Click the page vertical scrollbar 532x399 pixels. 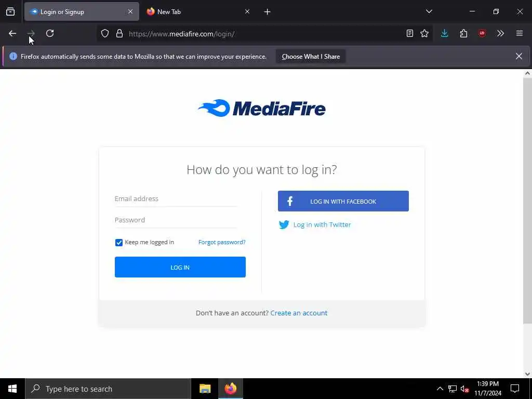pos(528,200)
